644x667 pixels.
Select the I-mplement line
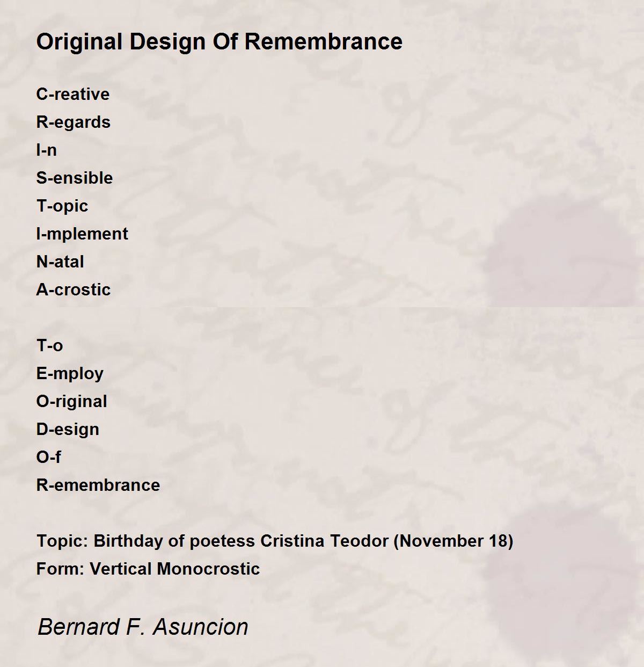click(82, 234)
